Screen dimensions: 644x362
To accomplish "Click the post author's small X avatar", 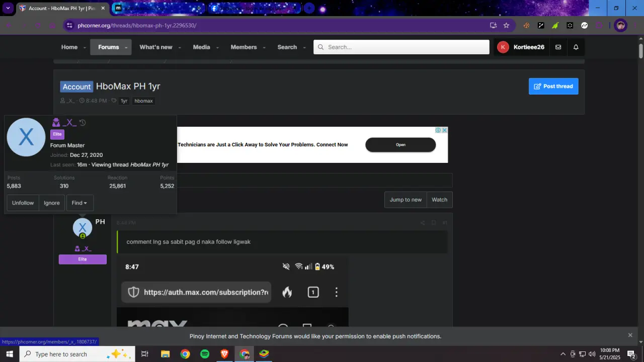I will coord(83,228).
